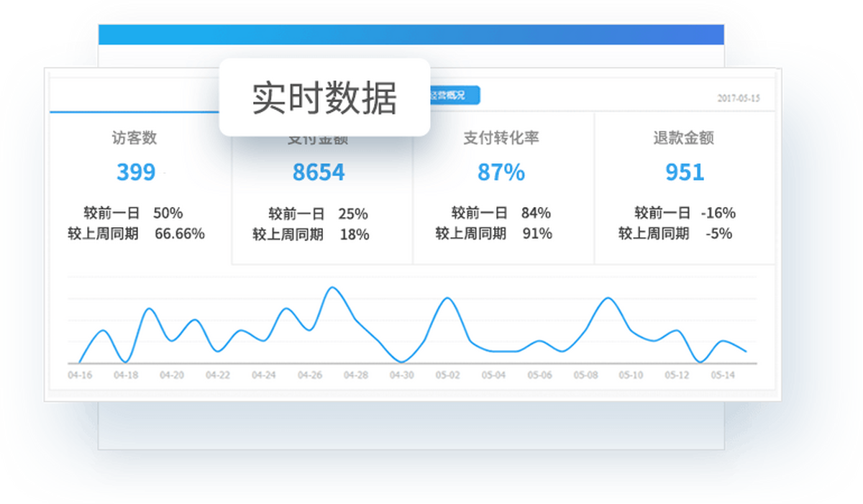This screenshot has height=504, width=863.
Task: Click the 05-08 axis date label
Action: [585, 375]
